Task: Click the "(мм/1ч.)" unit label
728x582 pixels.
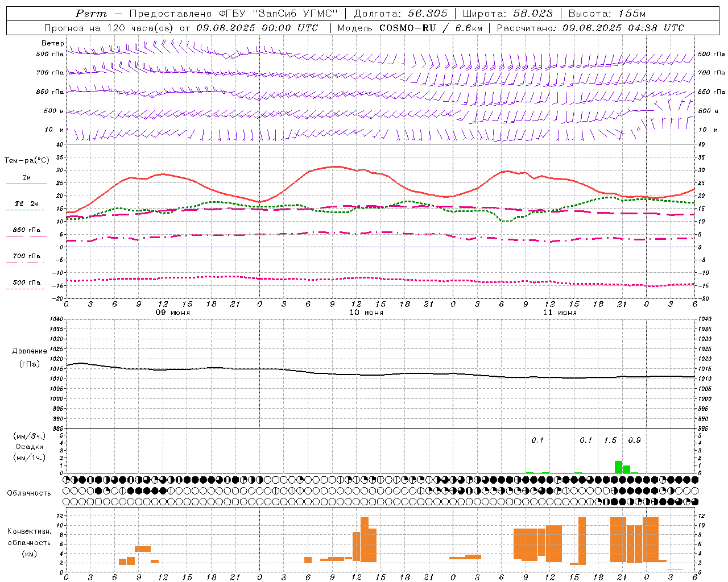Action: coord(29,458)
